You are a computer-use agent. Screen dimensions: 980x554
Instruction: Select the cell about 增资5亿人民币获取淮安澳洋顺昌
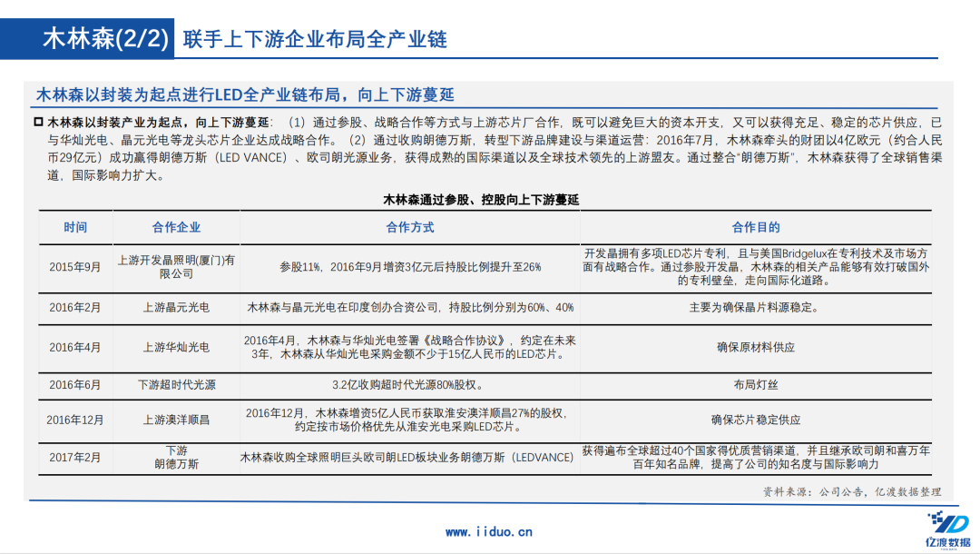[410, 420]
